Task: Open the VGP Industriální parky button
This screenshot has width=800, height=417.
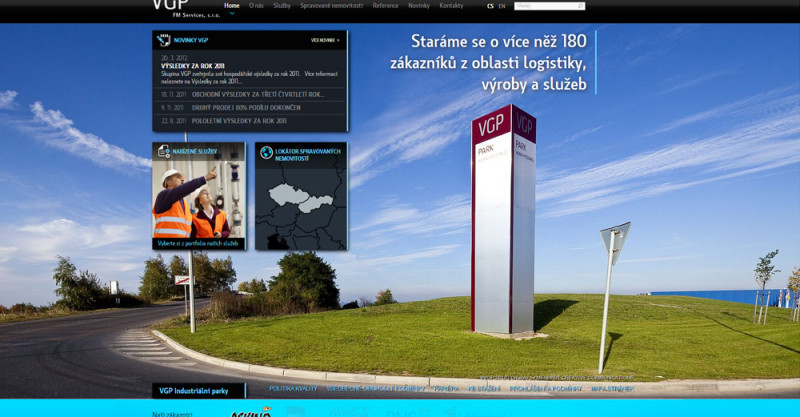Action: point(199,391)
